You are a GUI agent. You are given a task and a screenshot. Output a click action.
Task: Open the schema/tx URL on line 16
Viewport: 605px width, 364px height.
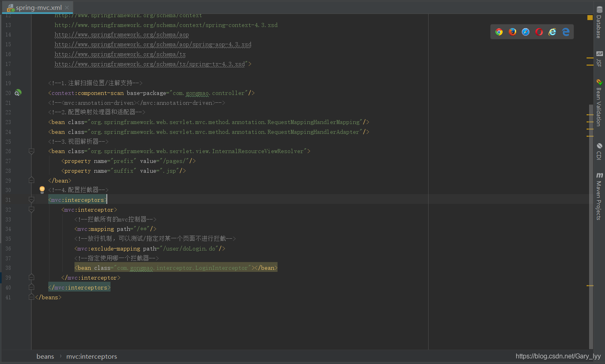tap(120, 54)
